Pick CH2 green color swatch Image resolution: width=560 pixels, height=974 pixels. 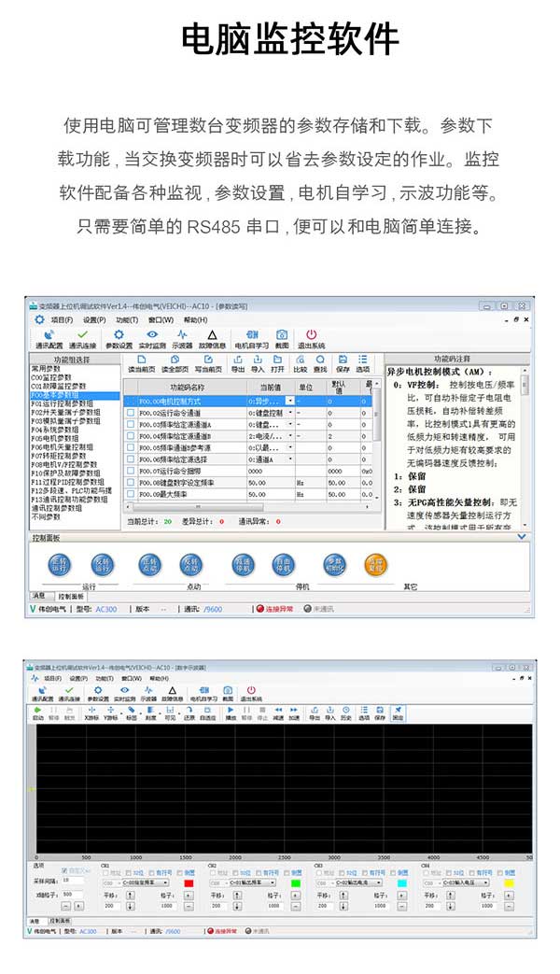point(296,882)
